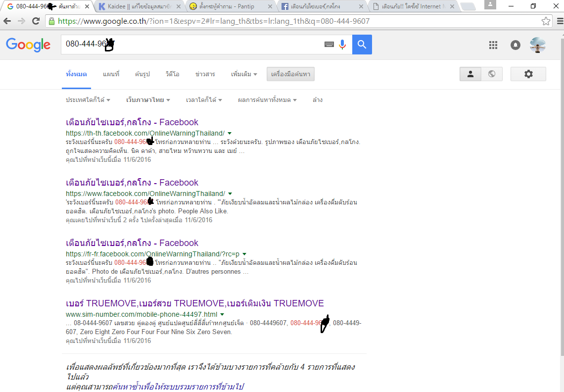Select the ค้นรูป search category
The image size is (564, 392).
142,74
